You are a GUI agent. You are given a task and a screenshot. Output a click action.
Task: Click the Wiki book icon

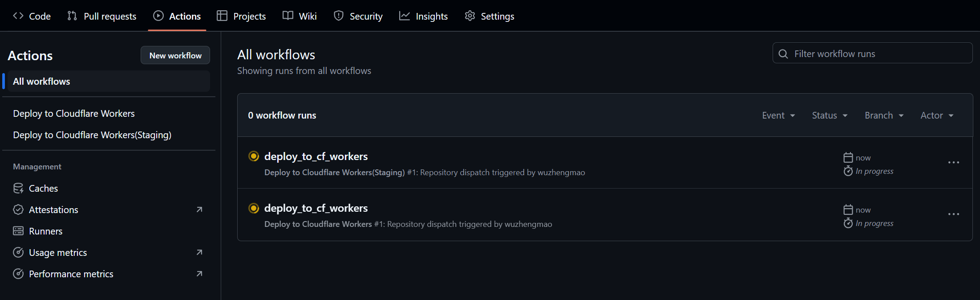point(288,16)
